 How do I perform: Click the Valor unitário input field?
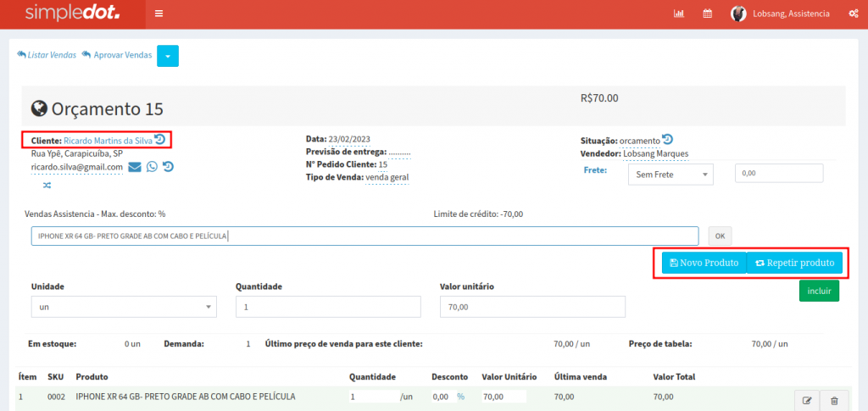click(532, 307)
